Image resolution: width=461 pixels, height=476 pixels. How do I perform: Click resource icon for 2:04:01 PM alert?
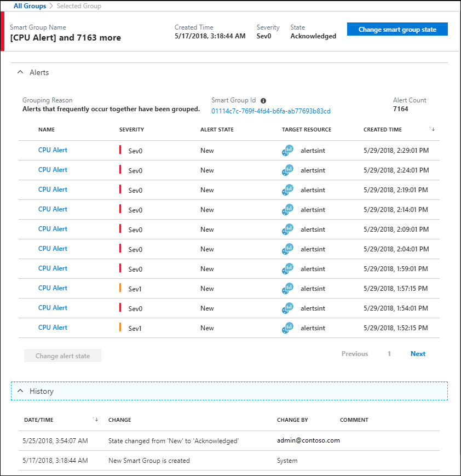[x=287, y=249]
